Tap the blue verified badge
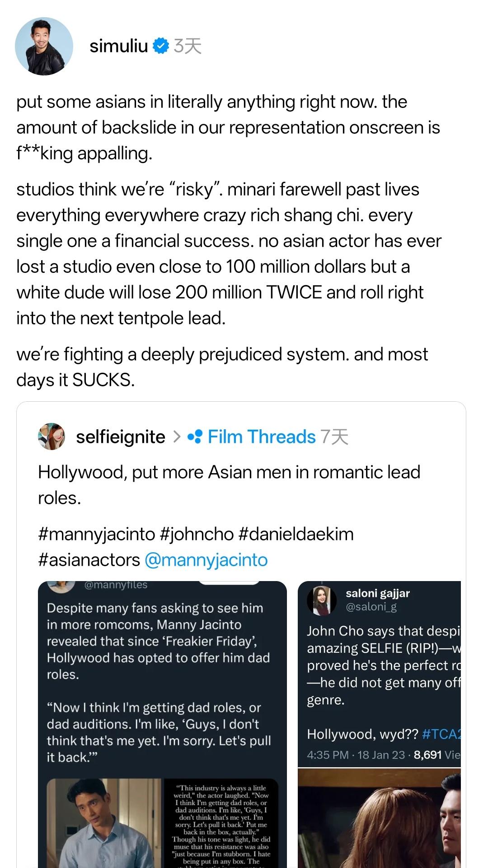The width and height of the screenshot is (488, 868). (x=160, y=46)
